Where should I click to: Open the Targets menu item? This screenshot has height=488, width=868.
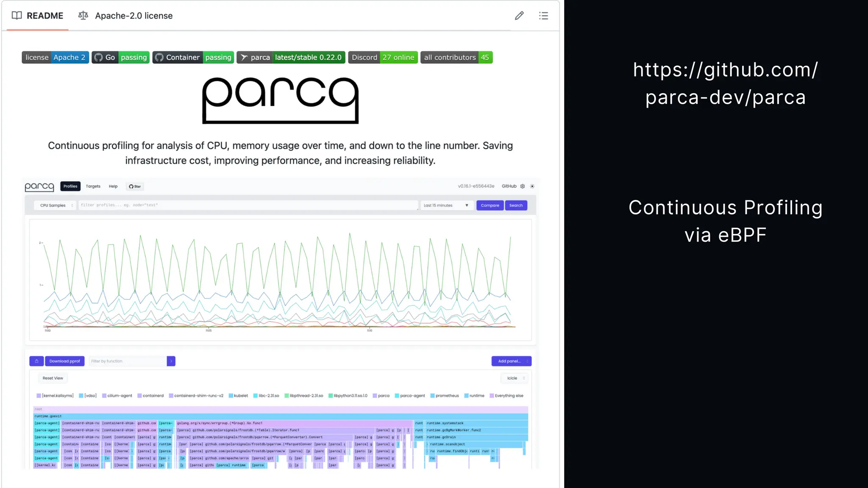93,186
